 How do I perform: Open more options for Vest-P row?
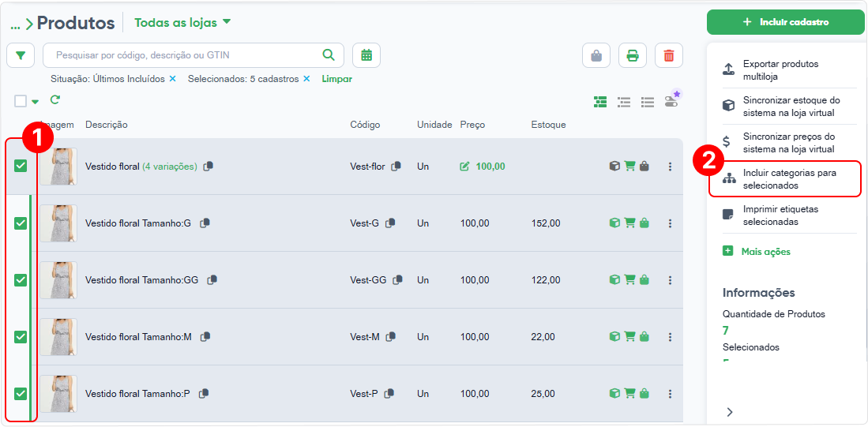(670, 394)
